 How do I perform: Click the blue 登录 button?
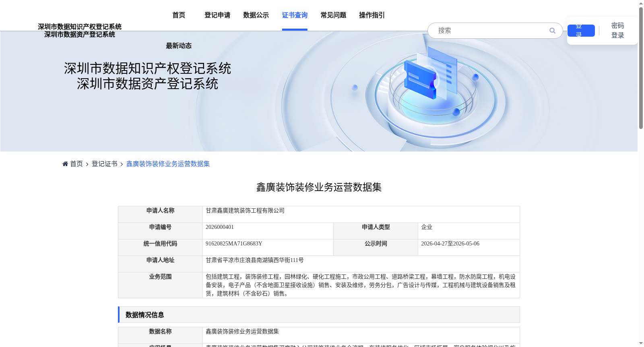(x=581, y=31)
